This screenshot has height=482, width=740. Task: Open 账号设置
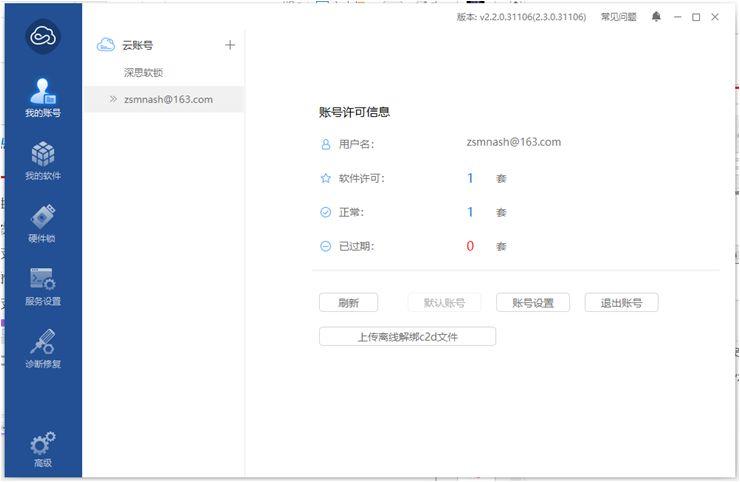(533, 303)
